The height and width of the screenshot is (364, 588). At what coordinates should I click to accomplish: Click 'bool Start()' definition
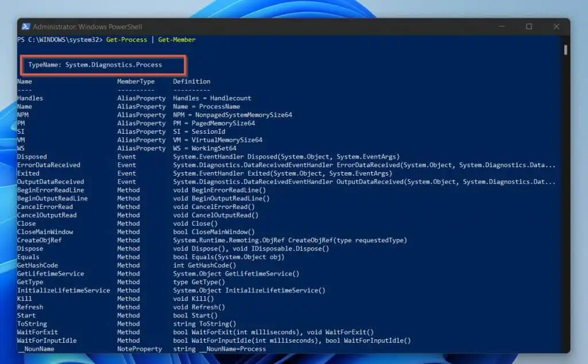click(x=195, y=316)
